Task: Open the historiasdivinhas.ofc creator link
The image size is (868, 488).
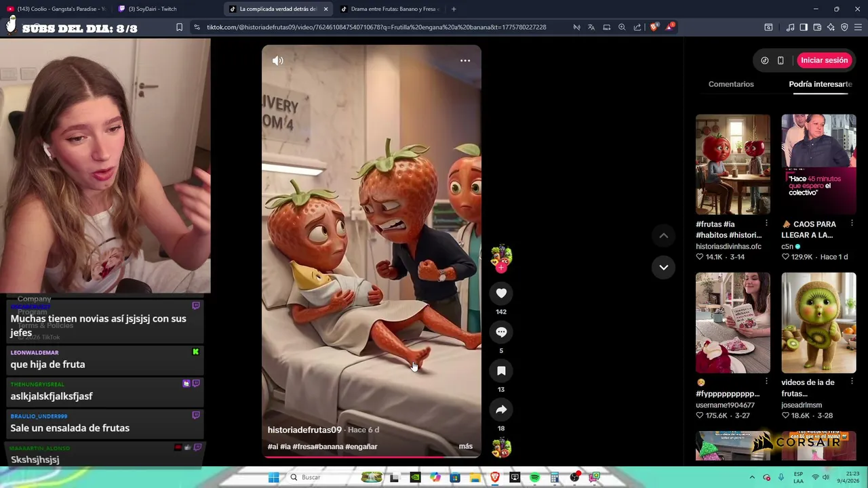Action: pos(728,247)
